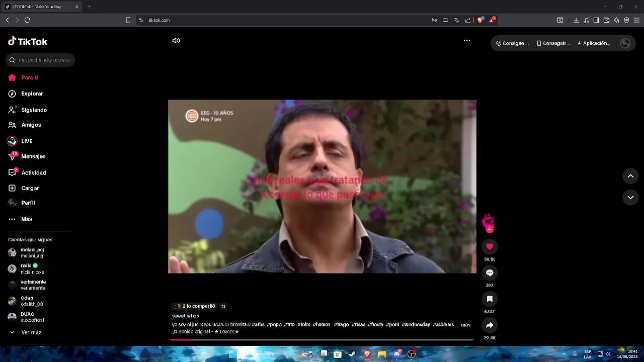Open melani_acj followed account
The height and width of the screenshot is (362, 644).
[26, 252]
